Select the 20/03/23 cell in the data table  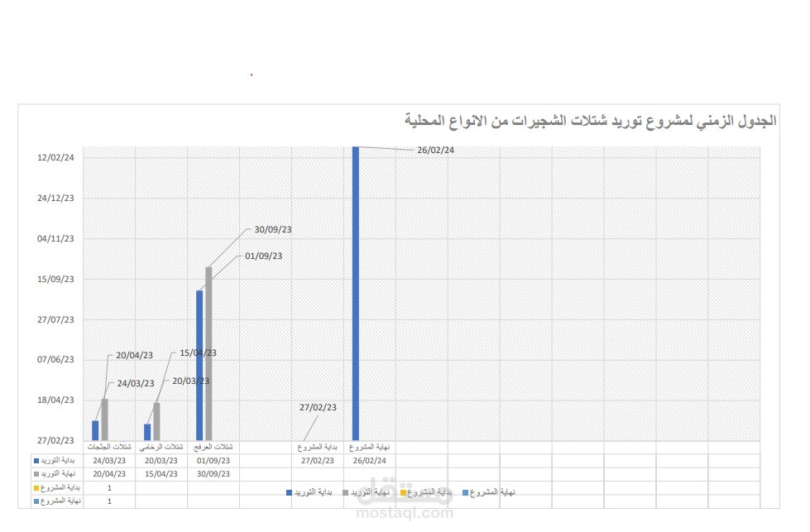[161, 461]
